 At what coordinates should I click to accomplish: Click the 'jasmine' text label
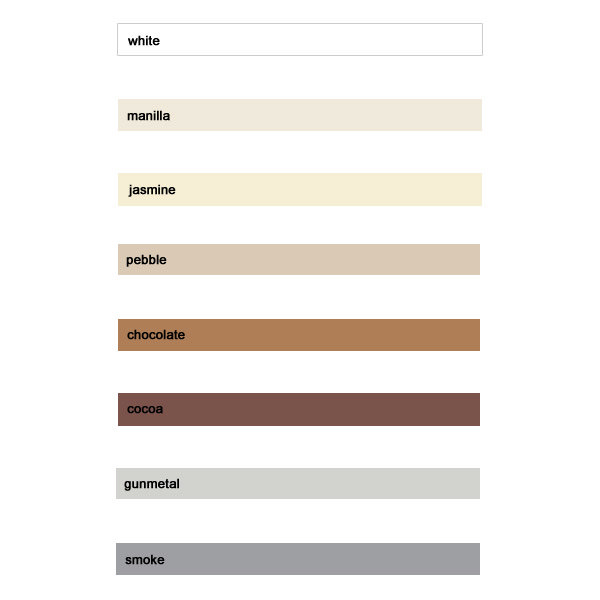pyautogui.click(x=152, y=190)
